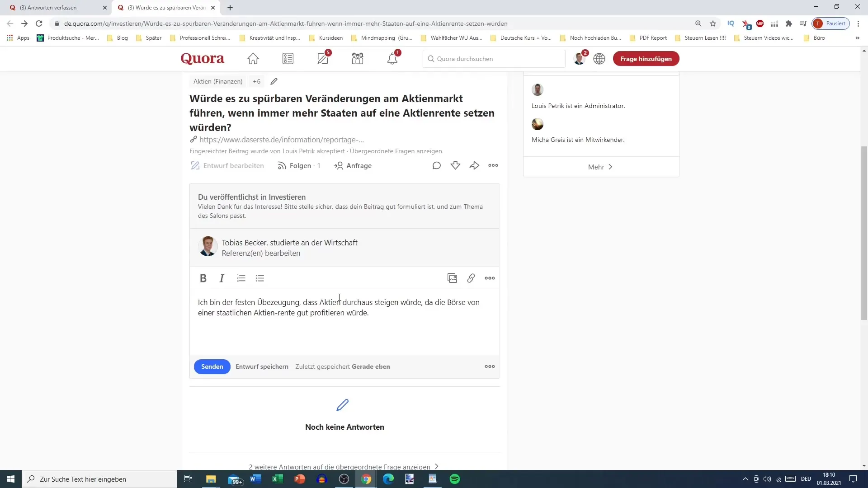Click the Quora search input field

(494, 58)
